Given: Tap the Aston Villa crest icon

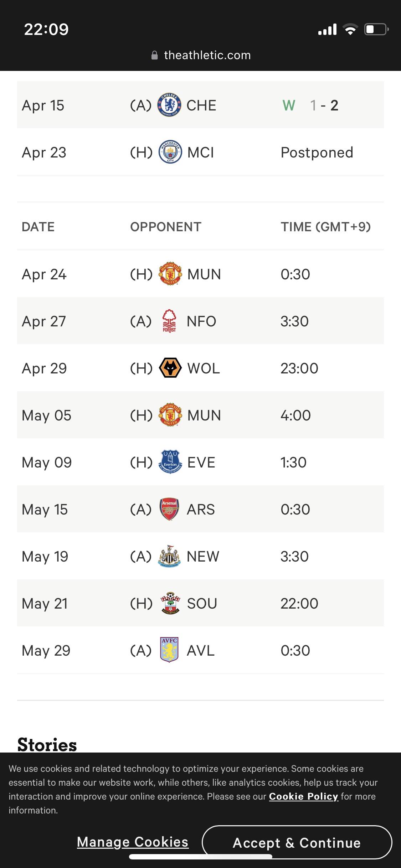Looking at the screenshot, I should tap(169, 650).
